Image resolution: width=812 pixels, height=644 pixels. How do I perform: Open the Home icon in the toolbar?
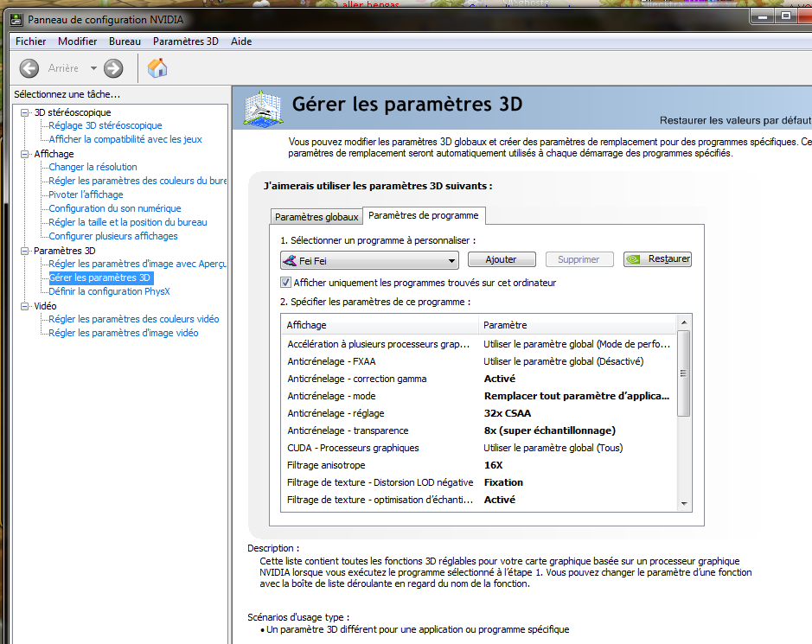pos(157,68)
